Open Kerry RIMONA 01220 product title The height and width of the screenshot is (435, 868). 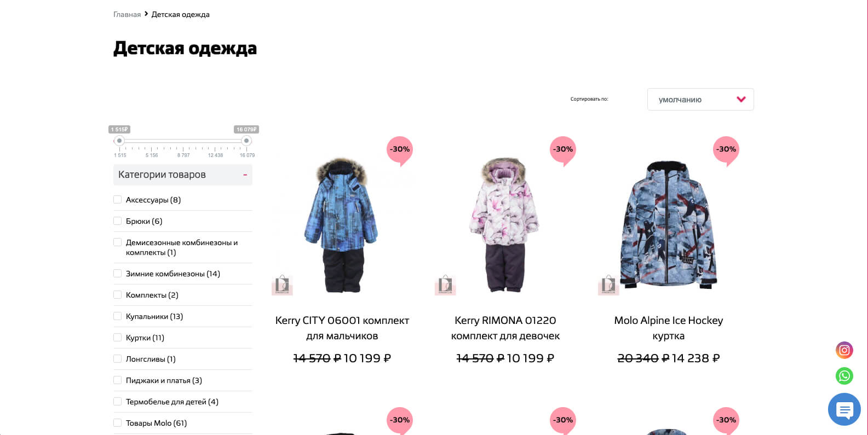tap(505, 328)
